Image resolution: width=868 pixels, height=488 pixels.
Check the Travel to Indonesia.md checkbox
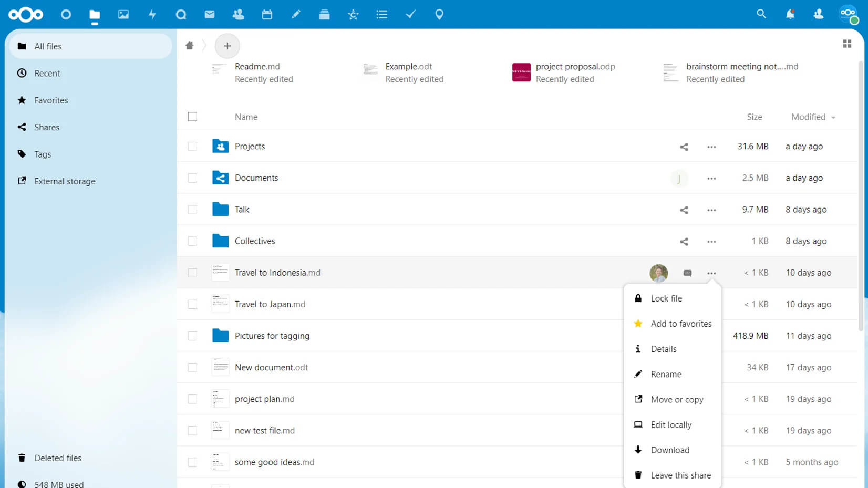tap(192, 273)
